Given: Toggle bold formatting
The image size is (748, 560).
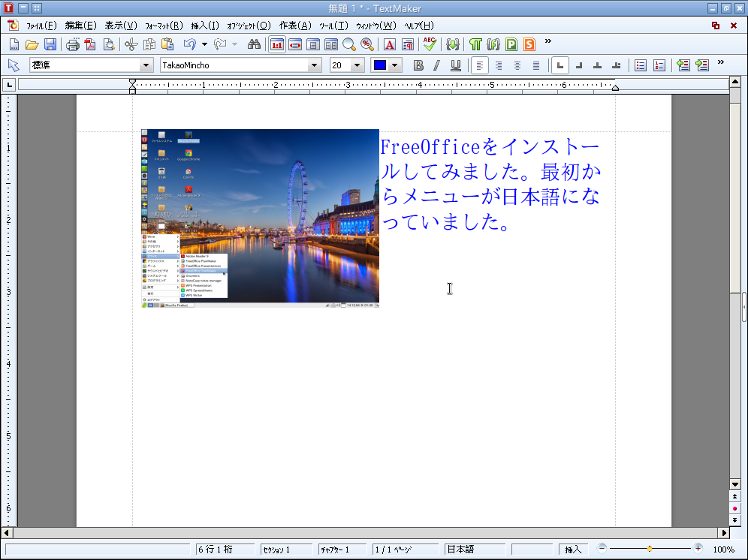Looking at the screenshot, I should (x=418, y=65).
